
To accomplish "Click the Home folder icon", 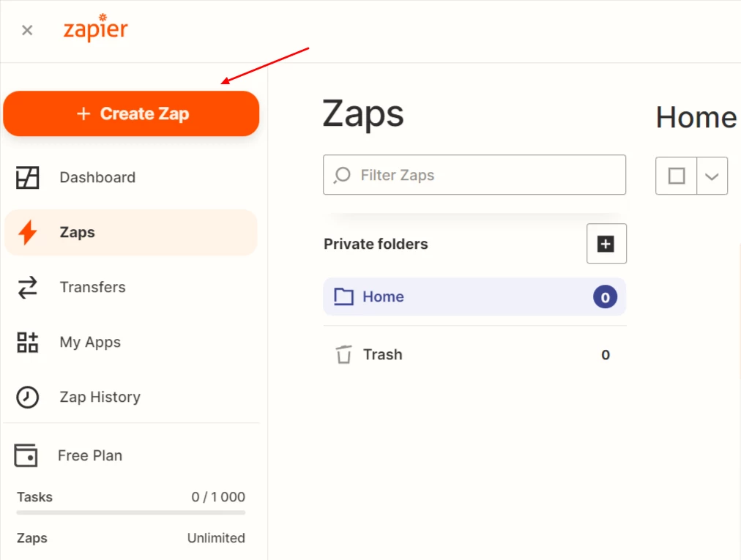I will (343, 296).
